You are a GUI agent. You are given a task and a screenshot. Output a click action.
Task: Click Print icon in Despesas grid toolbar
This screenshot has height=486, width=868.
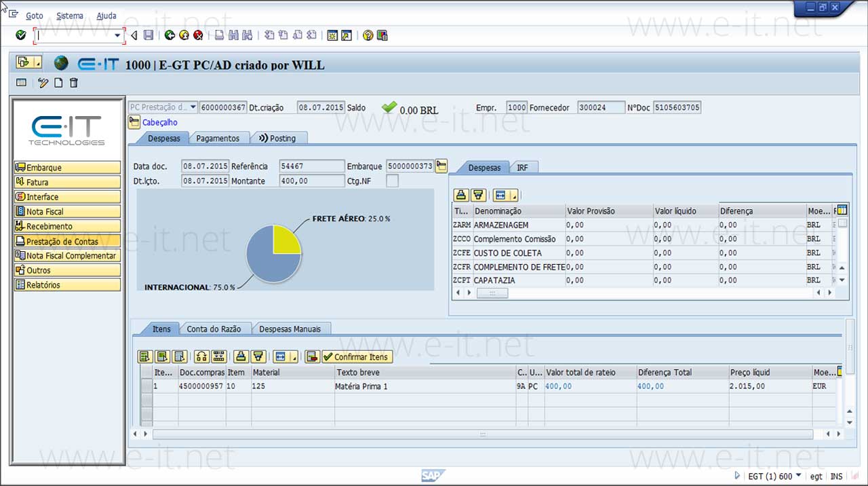pos(461,195)
